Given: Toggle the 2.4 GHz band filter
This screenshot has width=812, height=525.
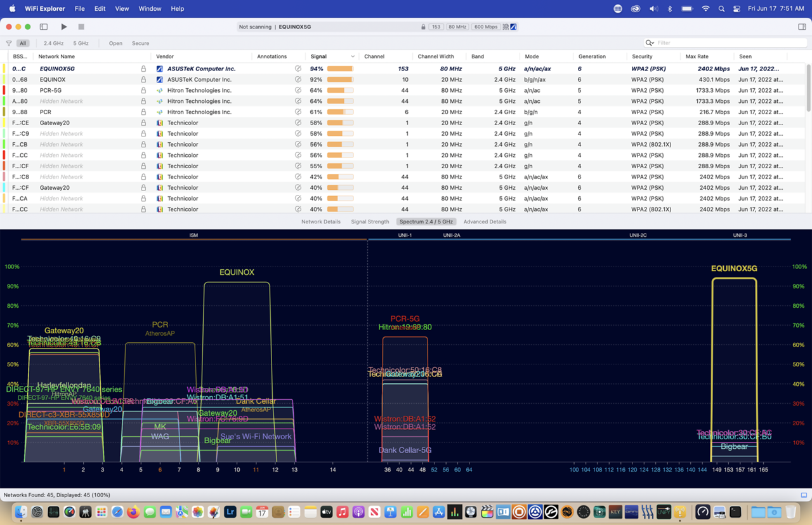Looking at the screenshot, I should (x=53, y=43).
